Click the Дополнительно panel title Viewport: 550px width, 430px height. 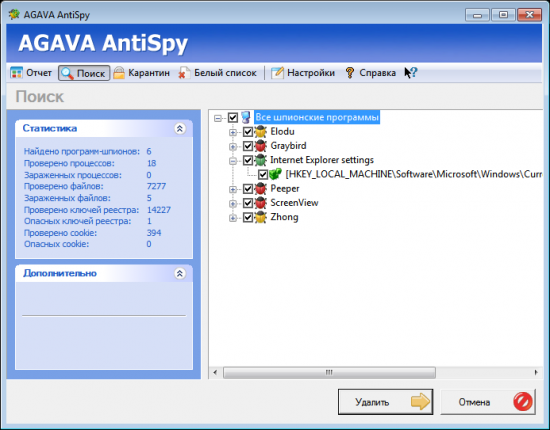coord(60,273)
